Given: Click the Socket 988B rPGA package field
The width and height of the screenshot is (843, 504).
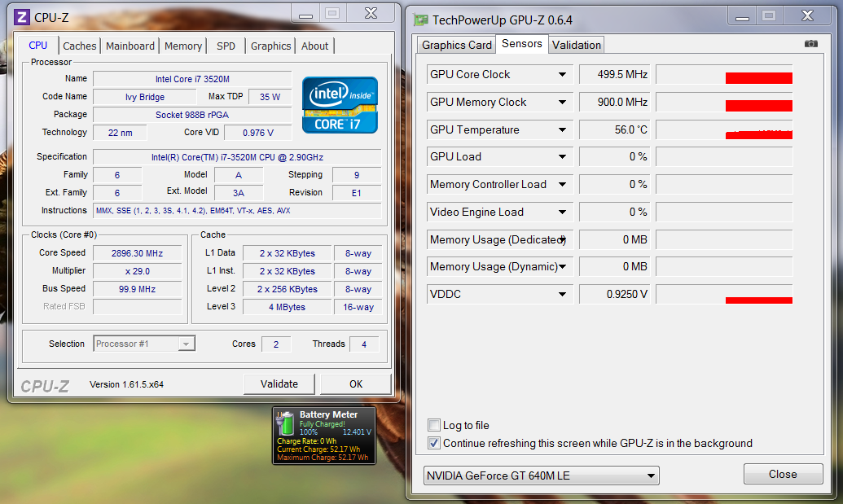Looking at the screenshot, I should coord(192,115).
